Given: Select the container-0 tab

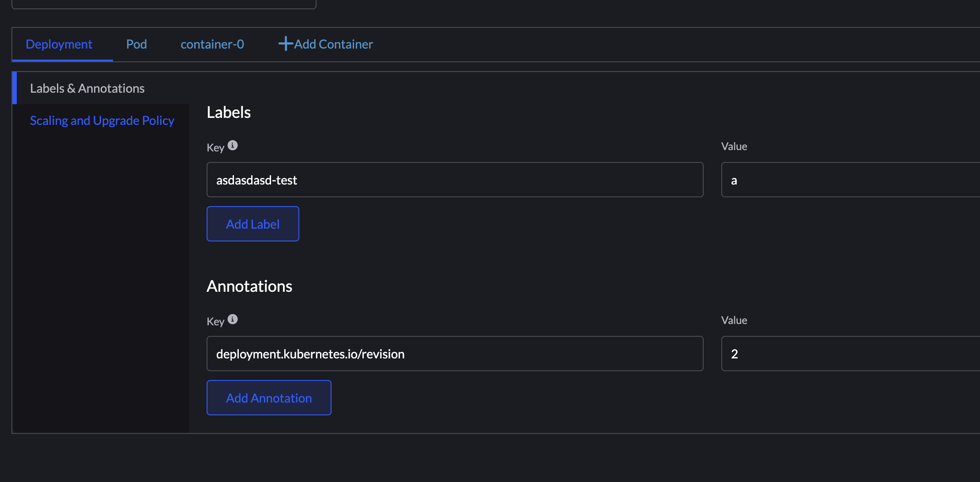Looking at the screenshot, I should click(x=212, y=44).
